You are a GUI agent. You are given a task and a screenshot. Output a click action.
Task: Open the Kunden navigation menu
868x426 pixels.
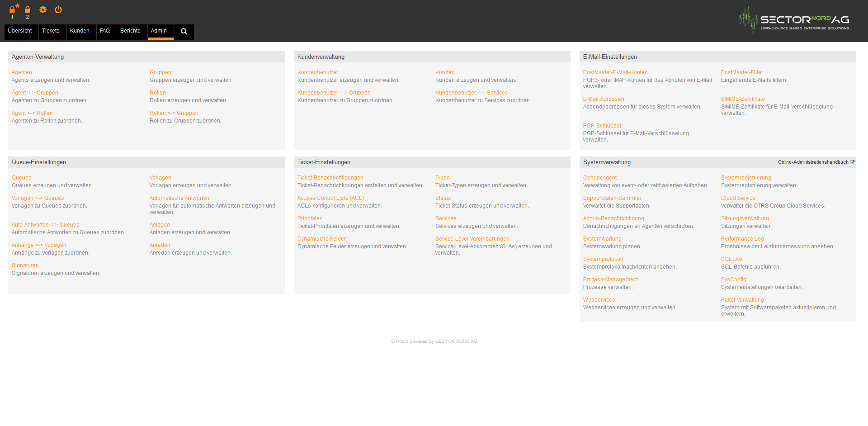pyautogui.click(x=80, y=31)
